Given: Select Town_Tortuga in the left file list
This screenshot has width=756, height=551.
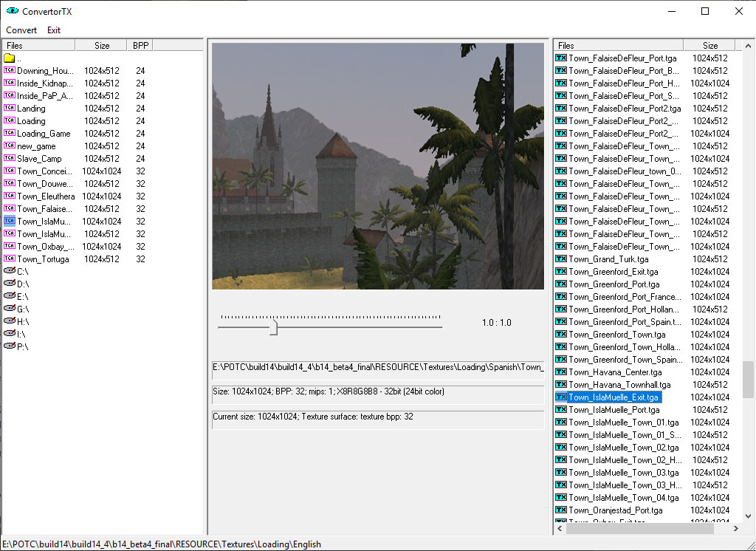Looking at the screenshot, I should (x=43, y=259).
